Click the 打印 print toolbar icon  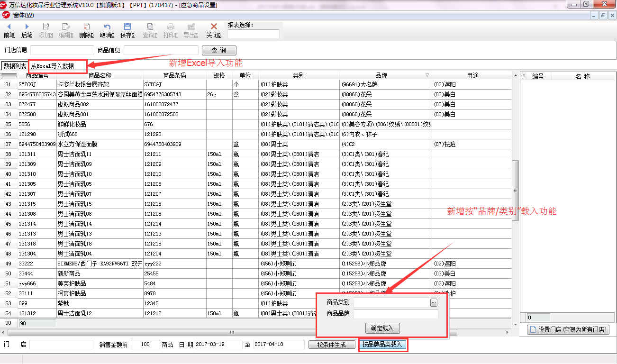170,31
